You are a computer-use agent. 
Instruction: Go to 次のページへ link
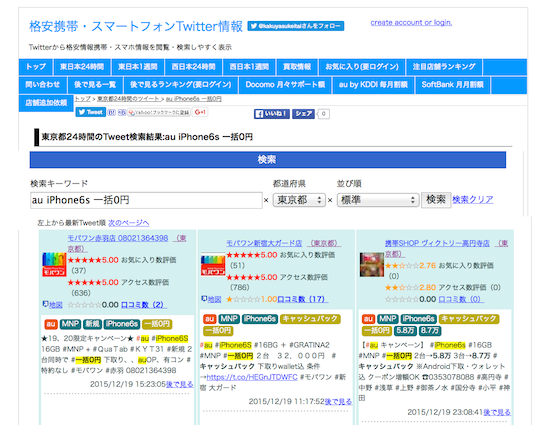(128, 223)
